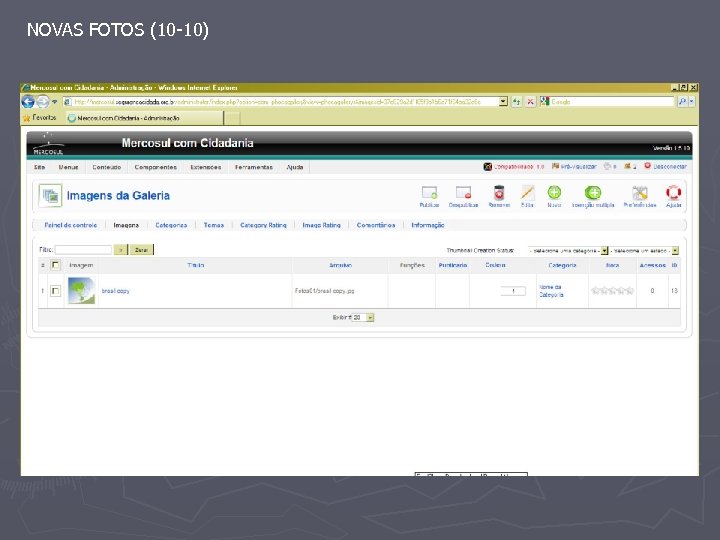Viewport: 720px width, 540px height.
Task: Switch to the Temas tab
Action: (x=214, y=225)
